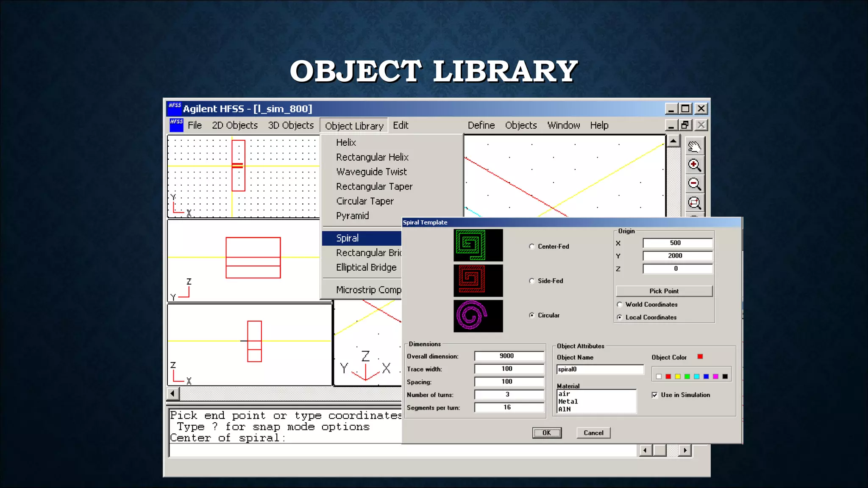The image size is (868, 488).
Task: Click the HFSS icon in the menu bar
Action: (x=176, y=125)
